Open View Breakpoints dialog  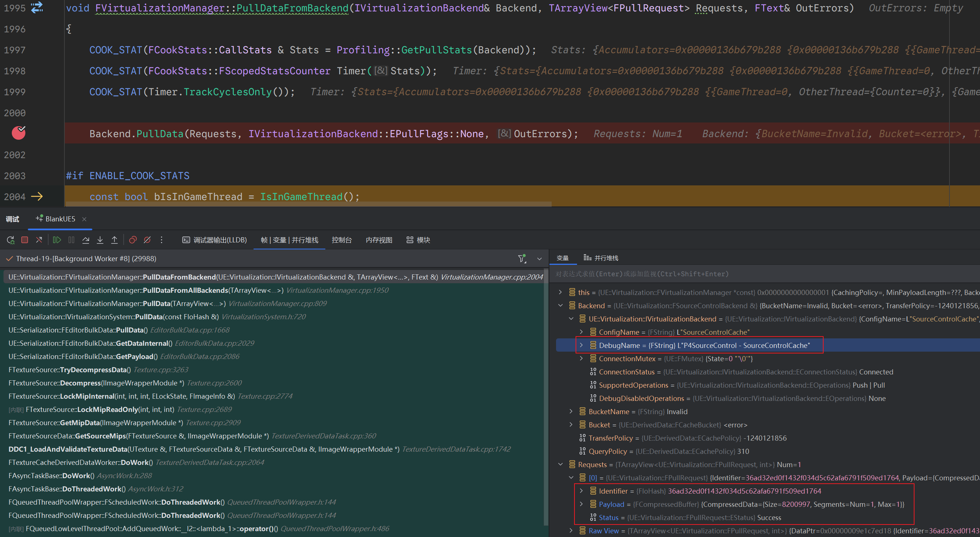[x=133, y=240]
